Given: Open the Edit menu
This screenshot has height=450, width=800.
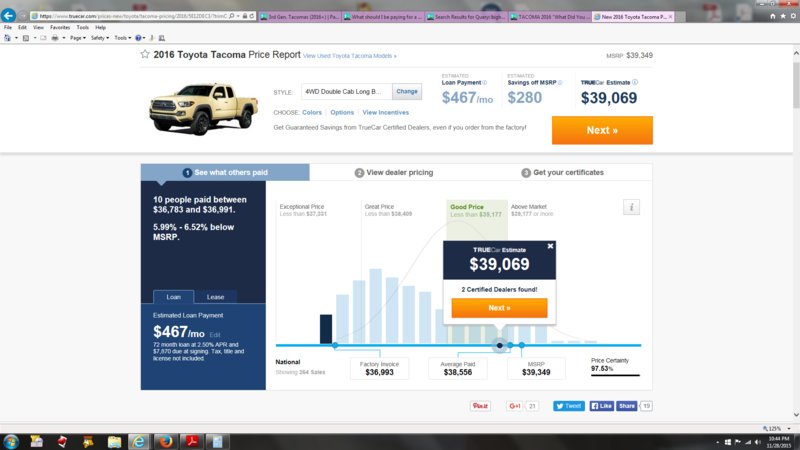Looking at the screenshot, I should click(22, 28).
